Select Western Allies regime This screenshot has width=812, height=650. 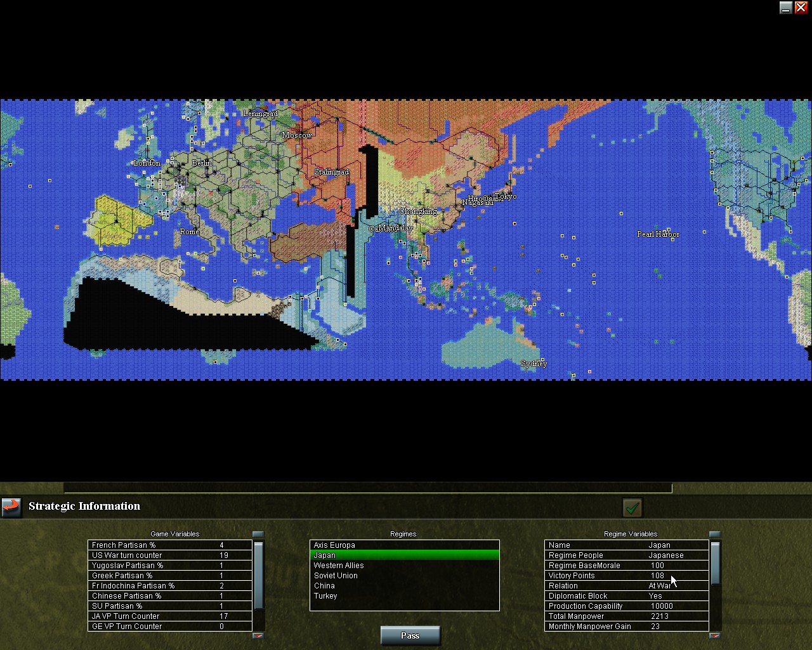(405, 566)
